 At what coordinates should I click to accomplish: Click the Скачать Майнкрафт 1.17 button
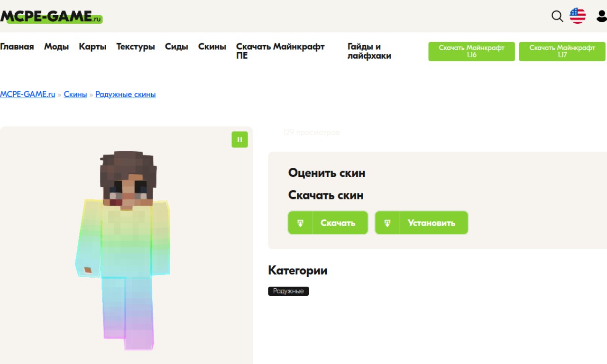coord(562,51)
